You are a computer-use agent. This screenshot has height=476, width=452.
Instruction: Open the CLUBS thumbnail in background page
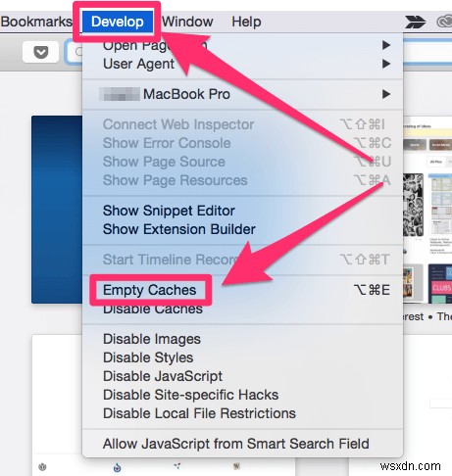pos(440,283)
